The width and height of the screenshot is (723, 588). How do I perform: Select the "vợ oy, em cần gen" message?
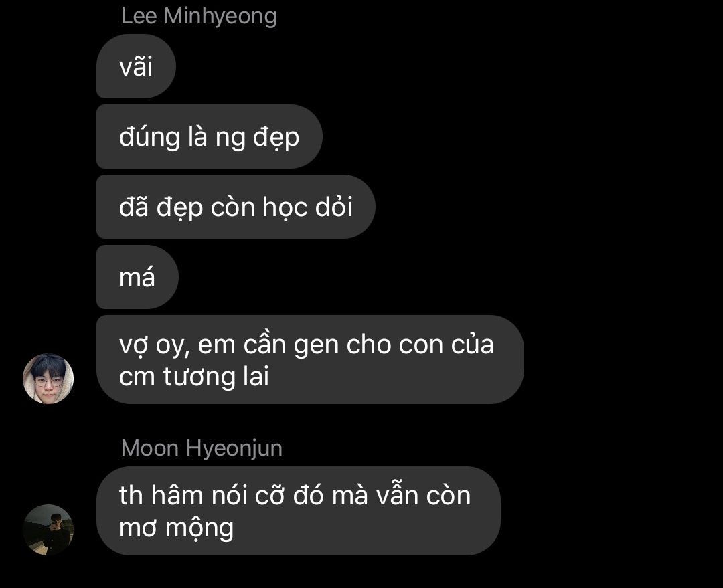[x=310, y=360]
